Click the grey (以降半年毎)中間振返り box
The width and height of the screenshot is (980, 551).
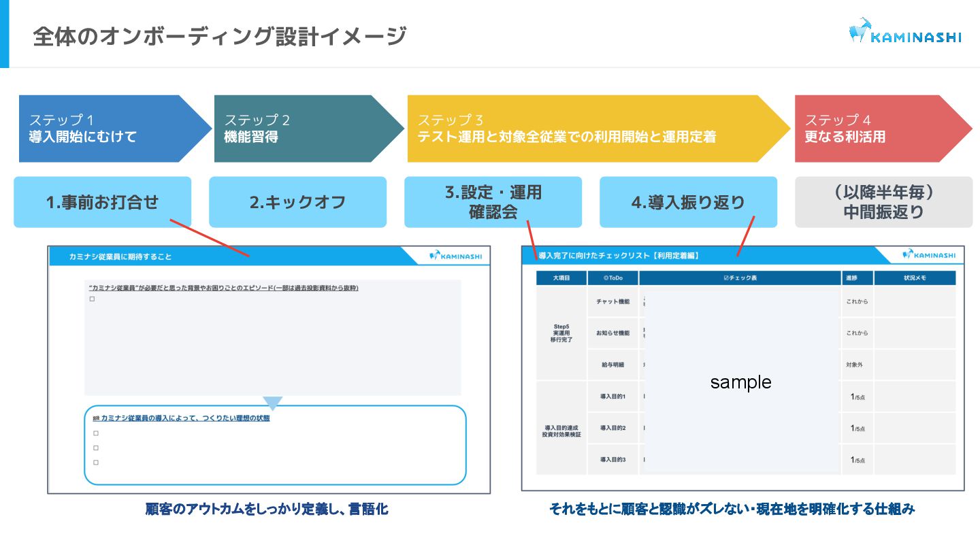click(883, 202)
